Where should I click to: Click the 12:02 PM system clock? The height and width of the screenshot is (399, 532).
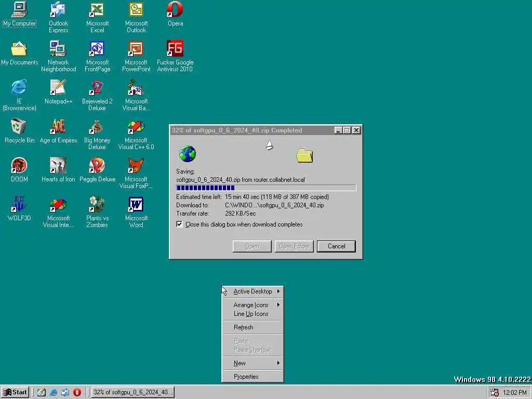coord(515,393)
